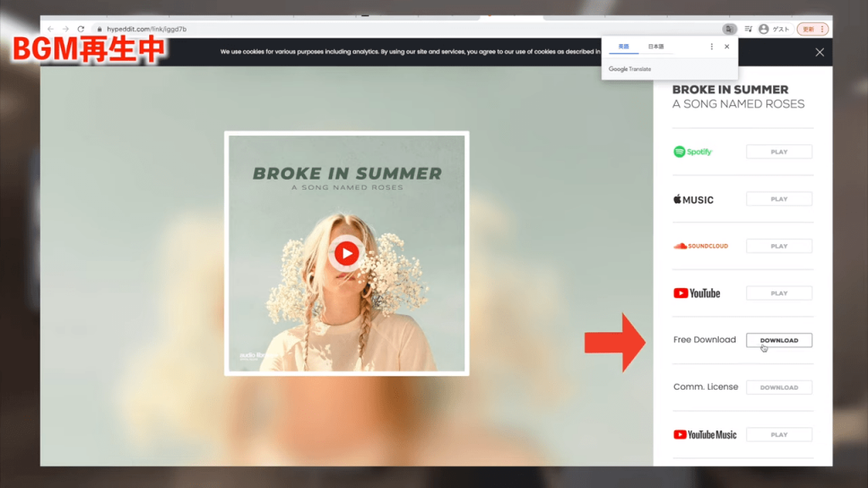
Task: Click PLAY next to Spotify
Action: click(779, 152)
